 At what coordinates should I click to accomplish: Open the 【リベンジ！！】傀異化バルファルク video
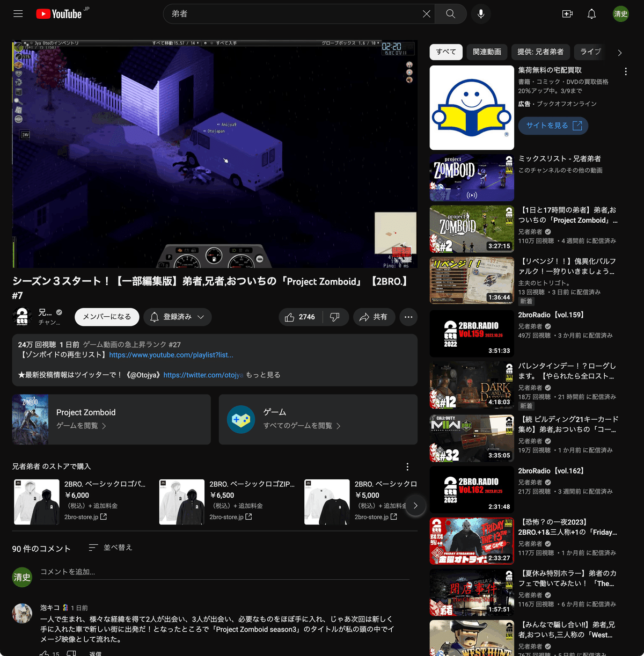(567, 266)
